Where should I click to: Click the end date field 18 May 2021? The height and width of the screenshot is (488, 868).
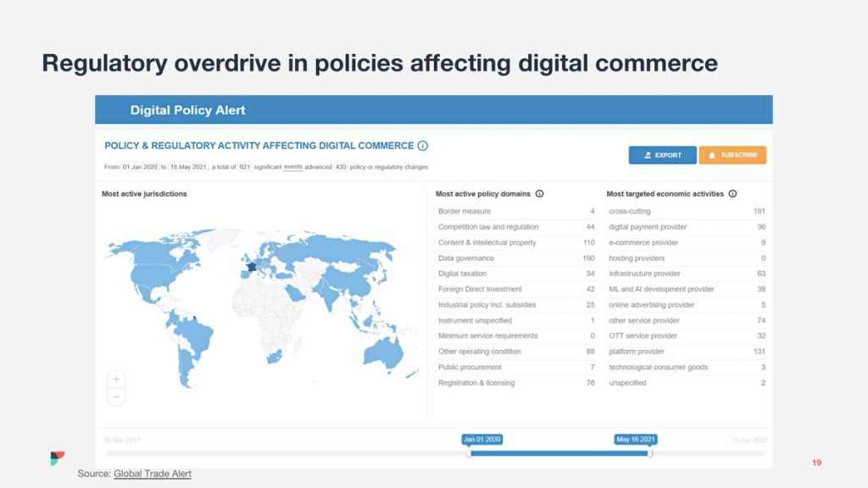click(188, 167)
